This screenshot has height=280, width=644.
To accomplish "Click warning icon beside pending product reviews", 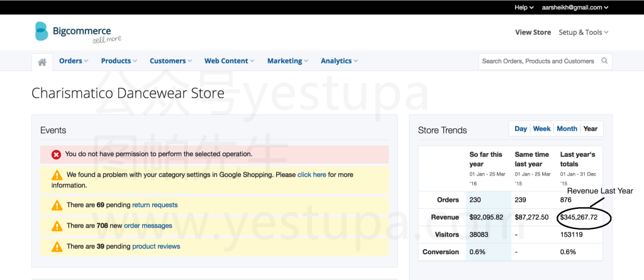I will [x=57, y=247].
